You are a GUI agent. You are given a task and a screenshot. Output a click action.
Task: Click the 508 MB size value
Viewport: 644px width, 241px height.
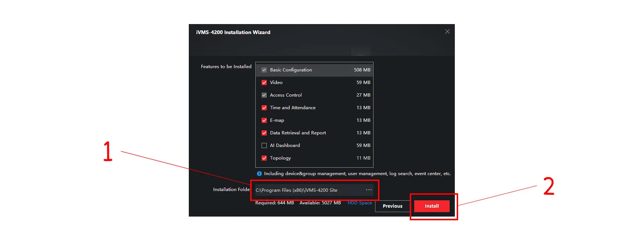[x=362, y=70]
